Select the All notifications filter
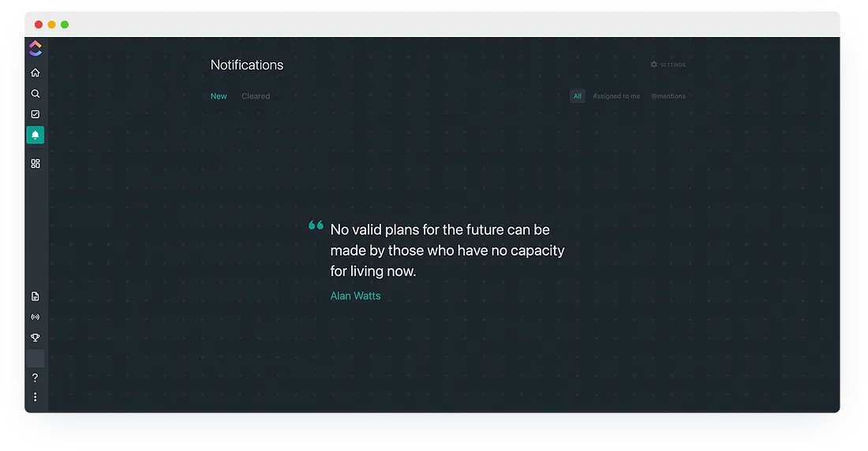This screenshot has height=451, width=868. (x=578, y=96)
